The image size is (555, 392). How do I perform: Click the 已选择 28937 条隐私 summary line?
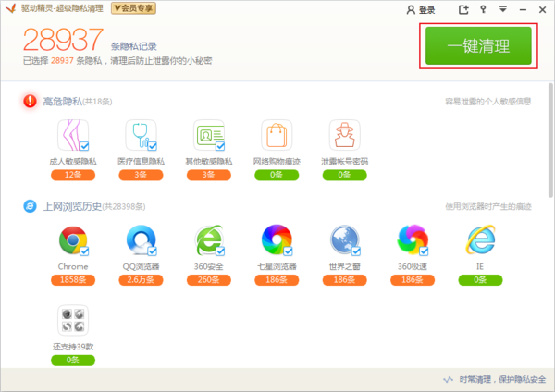pyautogui.click(x=117, y=61)
